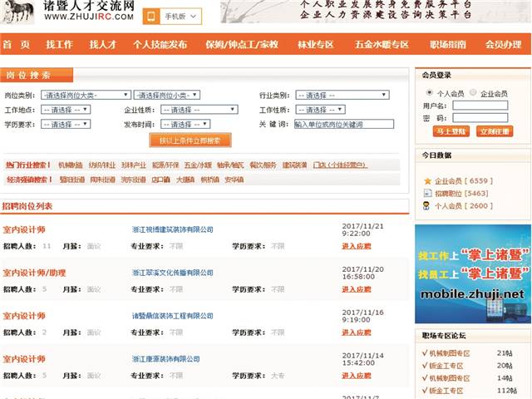Click the star icon beside 企业会员 count
The width and height of the screenshot is (532, 399).
point(427,181)
